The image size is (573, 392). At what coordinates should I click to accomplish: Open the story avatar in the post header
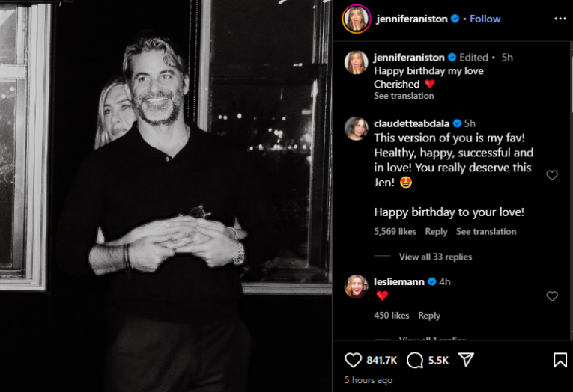(x=357, y=19)
